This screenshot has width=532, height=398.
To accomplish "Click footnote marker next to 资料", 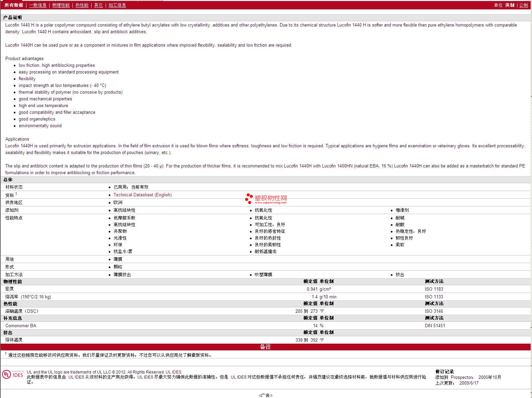I will [16, 194].
